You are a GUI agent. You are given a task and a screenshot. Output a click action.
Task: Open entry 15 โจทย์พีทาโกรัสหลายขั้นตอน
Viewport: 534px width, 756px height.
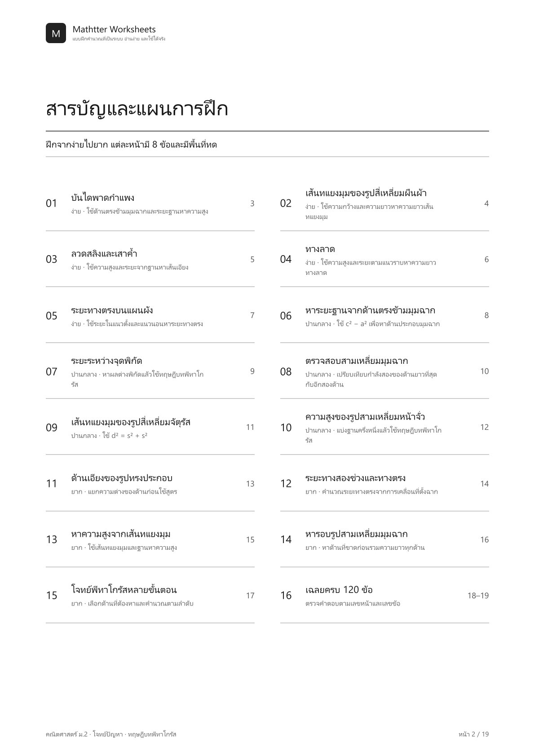(150, 595)
